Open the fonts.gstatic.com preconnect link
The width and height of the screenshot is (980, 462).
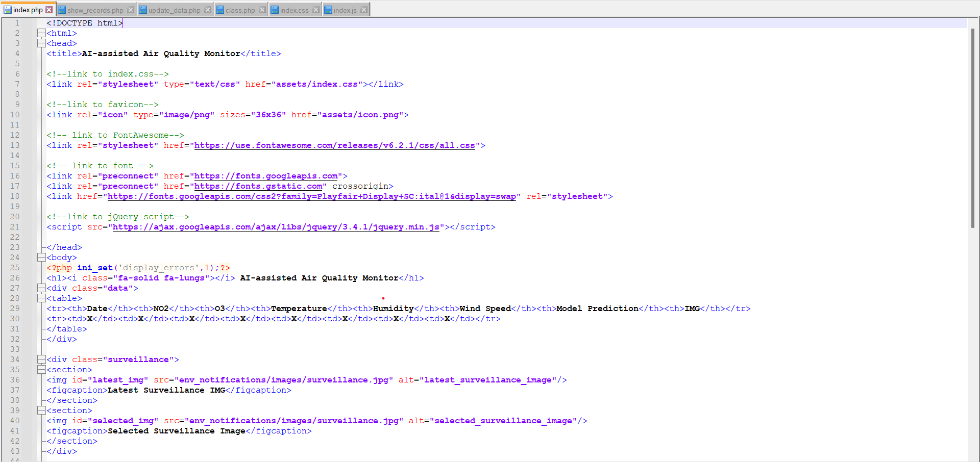260,186
